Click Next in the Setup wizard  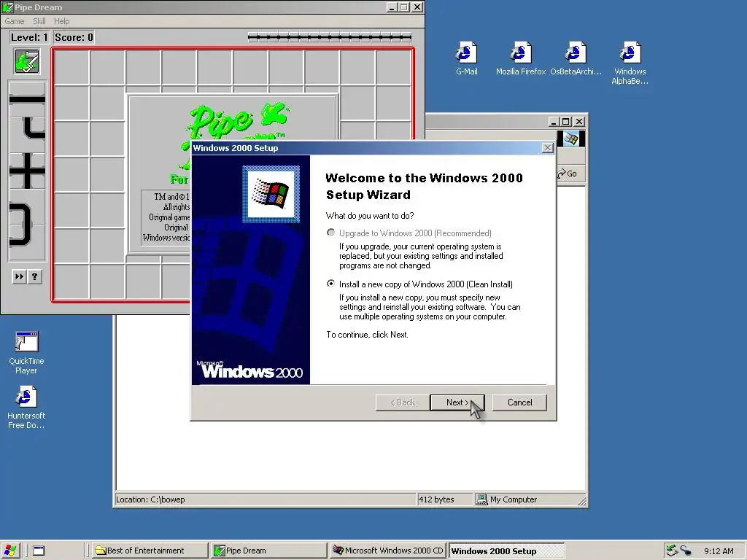(457, 402)
